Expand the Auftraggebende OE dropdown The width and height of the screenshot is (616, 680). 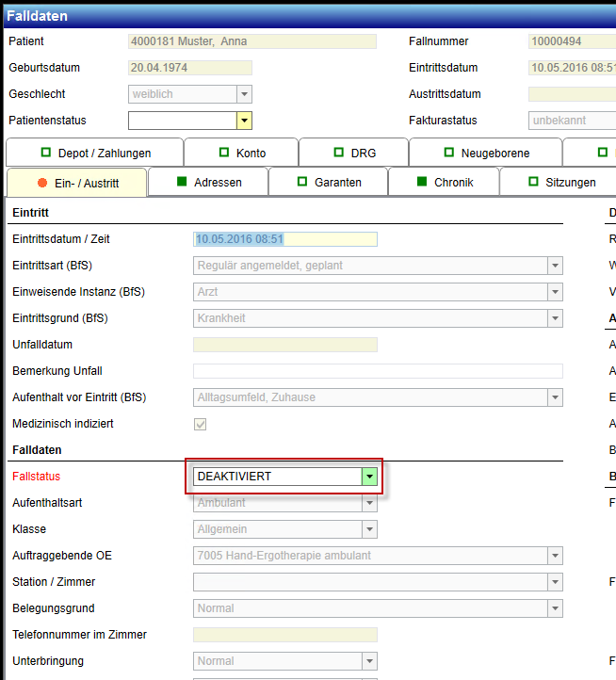[x=556, y=556]
